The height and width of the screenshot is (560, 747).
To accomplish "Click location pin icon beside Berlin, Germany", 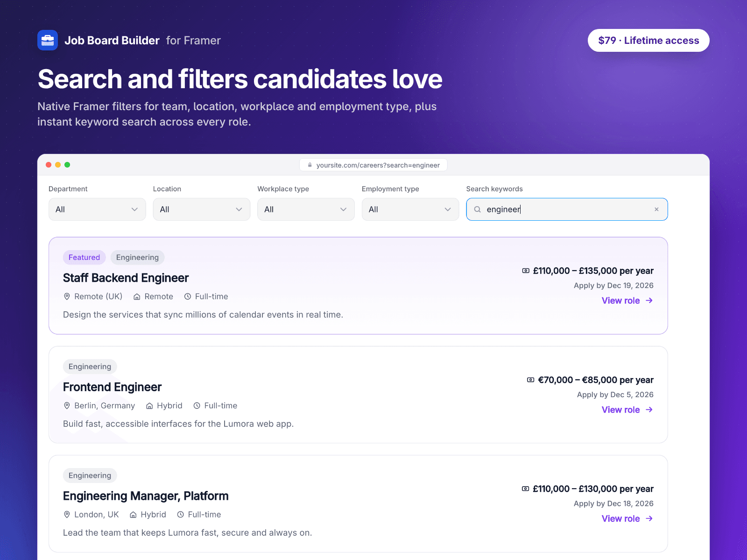I will 67,406.
